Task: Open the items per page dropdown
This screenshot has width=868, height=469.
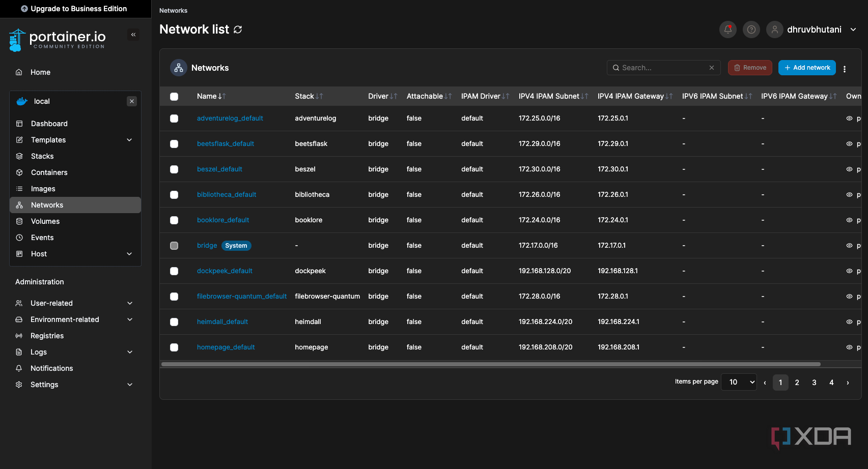Action: pos(739,382)
